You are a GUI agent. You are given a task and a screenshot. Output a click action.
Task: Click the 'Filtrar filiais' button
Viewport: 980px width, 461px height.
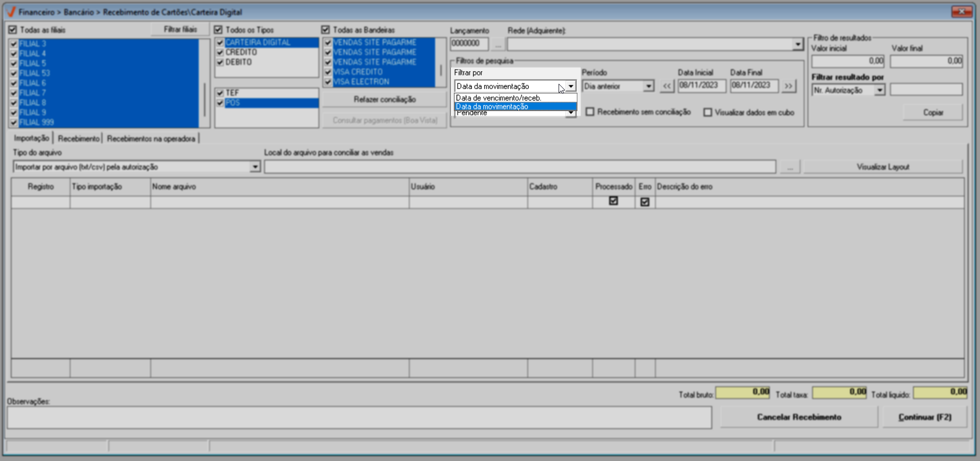click(180, 29)
